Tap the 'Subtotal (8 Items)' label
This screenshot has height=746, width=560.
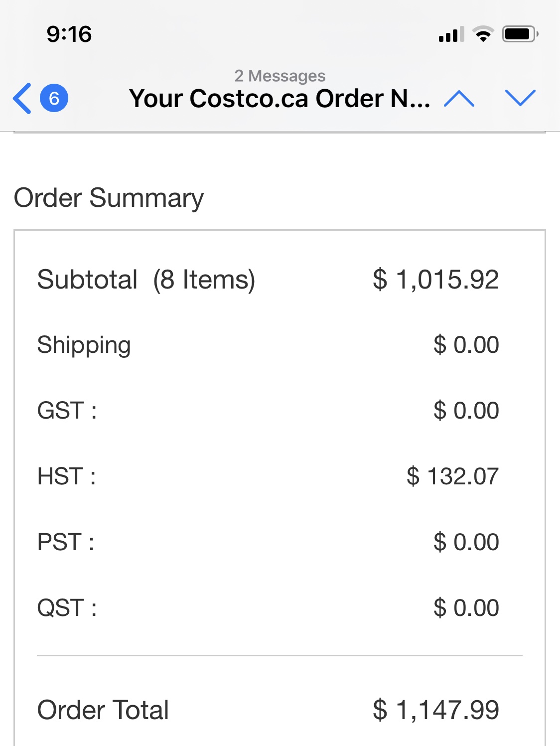pos(146,279)
